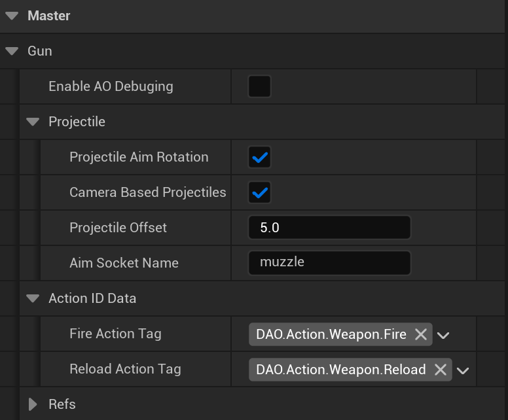Viewport: 508px width, 420px height.
Task: Enable the AO Debuging checkbox
Action: 259,86
